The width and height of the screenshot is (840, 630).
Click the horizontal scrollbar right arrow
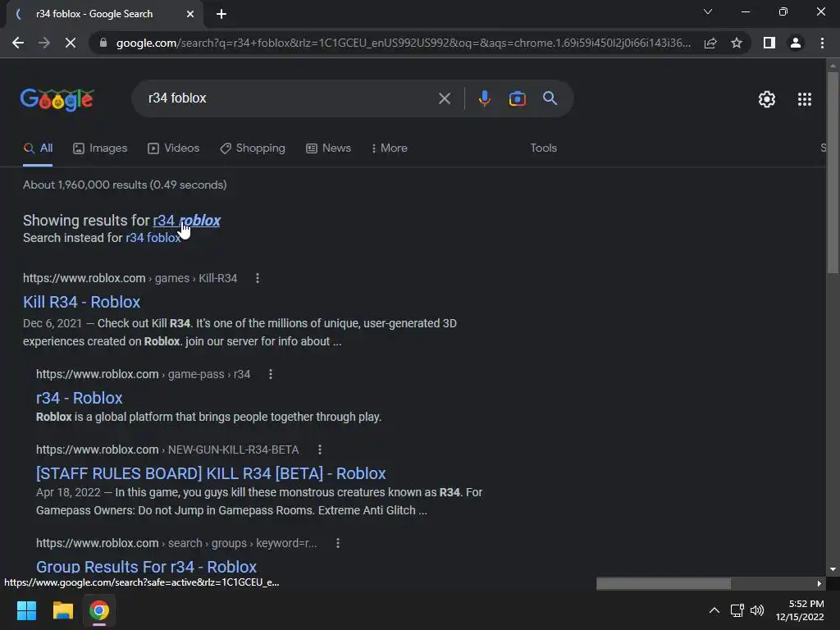(819, 583)
